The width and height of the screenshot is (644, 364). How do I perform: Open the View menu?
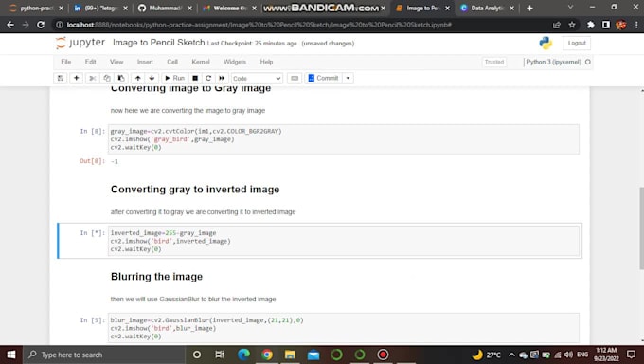click(x=116, y=62)
